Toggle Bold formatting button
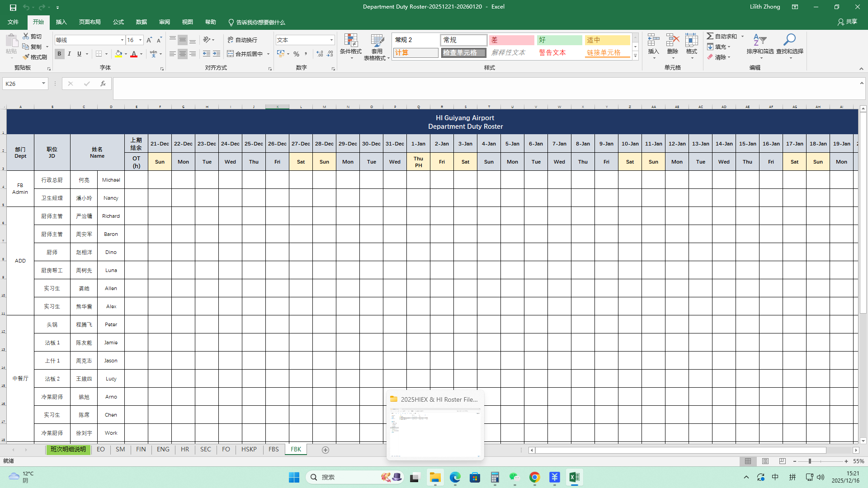Image resolution: width=868 pixels, height=488 pixels. click(x=59, y=54)
